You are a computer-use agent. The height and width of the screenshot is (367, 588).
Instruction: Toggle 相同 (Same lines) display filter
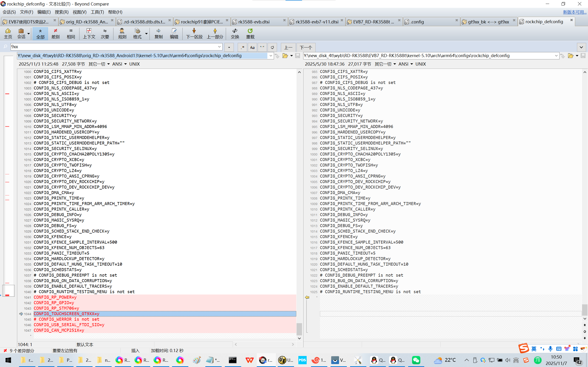(71, 33)
